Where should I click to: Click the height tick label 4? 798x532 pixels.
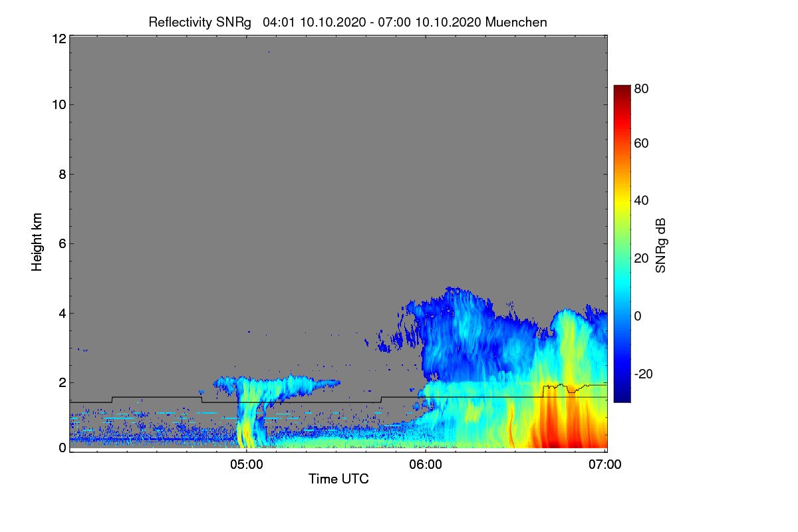coord(62,313)
